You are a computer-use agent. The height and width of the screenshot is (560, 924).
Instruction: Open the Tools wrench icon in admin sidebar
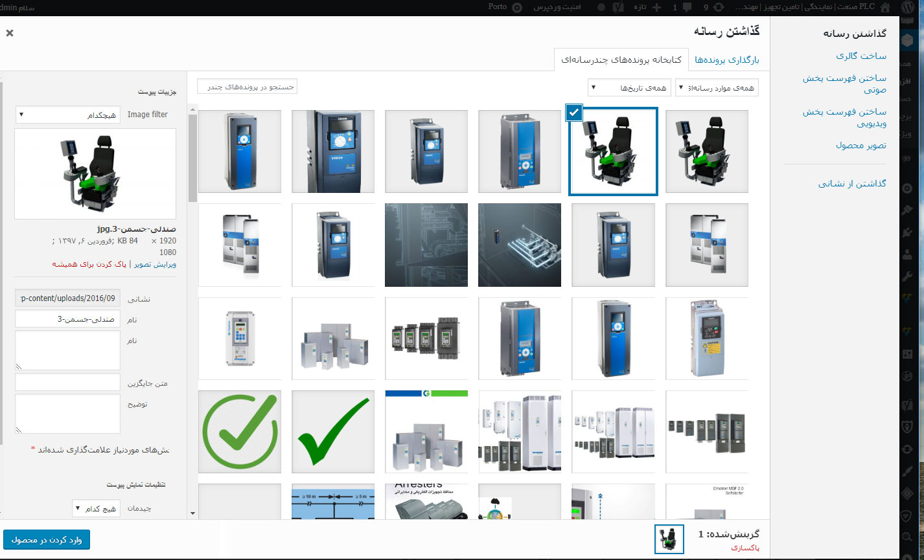pyautogui.click(x=908, y=276)
